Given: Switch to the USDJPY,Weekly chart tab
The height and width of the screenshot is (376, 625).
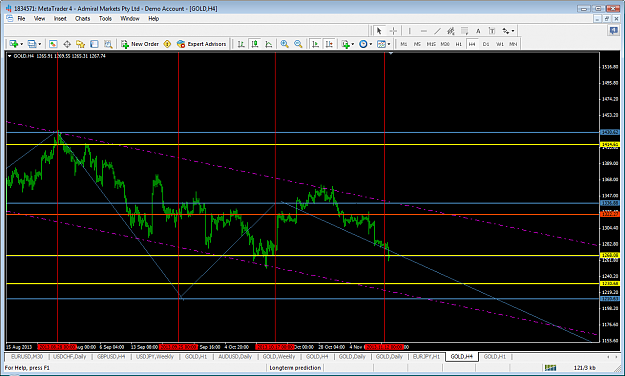Looking at the screenshot, I should (155, 356).
